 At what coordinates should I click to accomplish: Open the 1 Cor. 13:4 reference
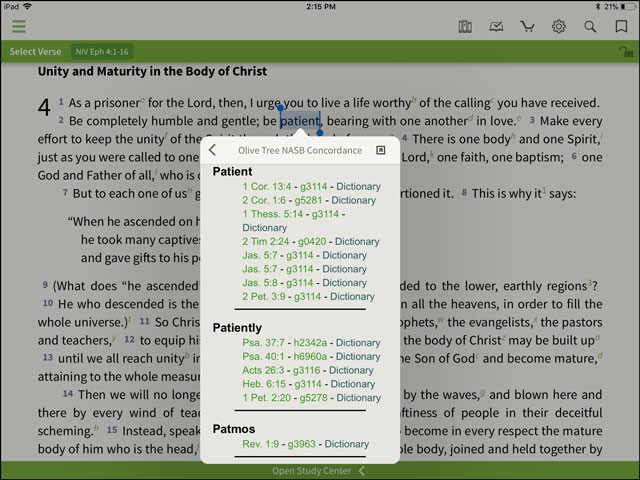click(267, 187)
